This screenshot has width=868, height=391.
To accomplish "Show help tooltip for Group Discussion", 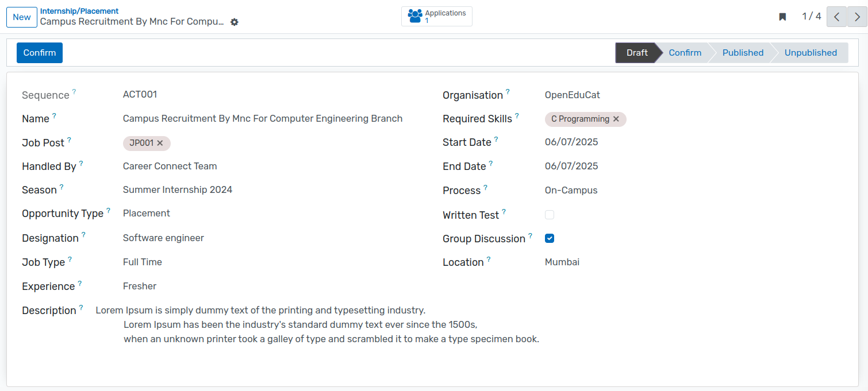I will 530,235.
